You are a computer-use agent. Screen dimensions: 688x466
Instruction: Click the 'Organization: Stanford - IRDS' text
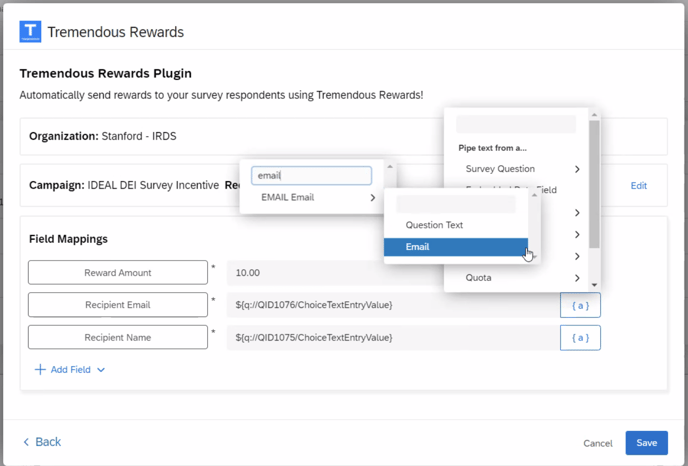coord(103,136)
